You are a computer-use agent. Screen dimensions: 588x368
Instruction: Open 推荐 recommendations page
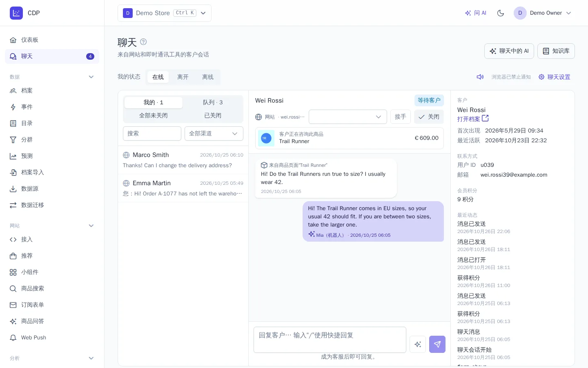(x=52, y=256)
